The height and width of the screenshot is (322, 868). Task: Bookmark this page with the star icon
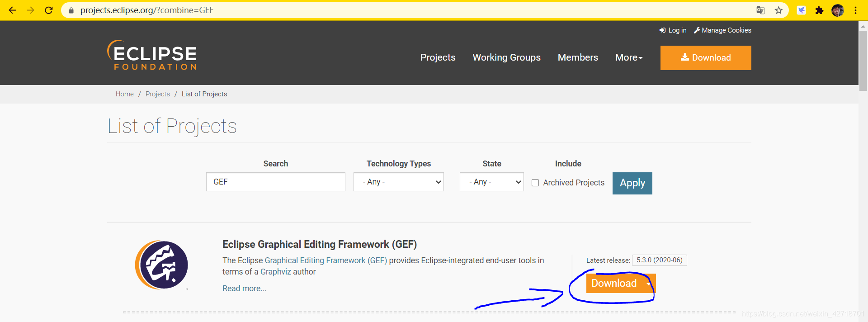coord(778,10)
